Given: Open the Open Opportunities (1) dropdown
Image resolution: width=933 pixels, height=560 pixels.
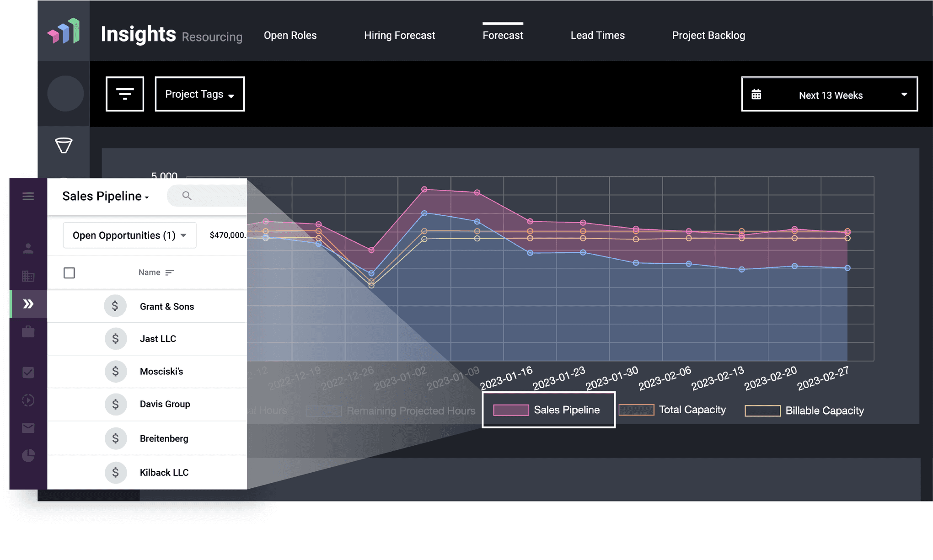Looking at the screenshot, I should pos(129,235).
